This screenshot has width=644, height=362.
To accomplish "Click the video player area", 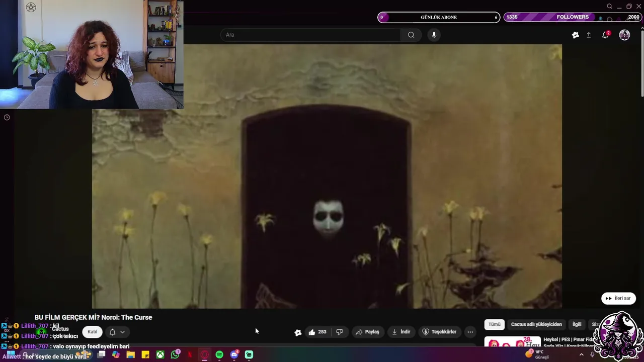I will (x=327, y=176).
